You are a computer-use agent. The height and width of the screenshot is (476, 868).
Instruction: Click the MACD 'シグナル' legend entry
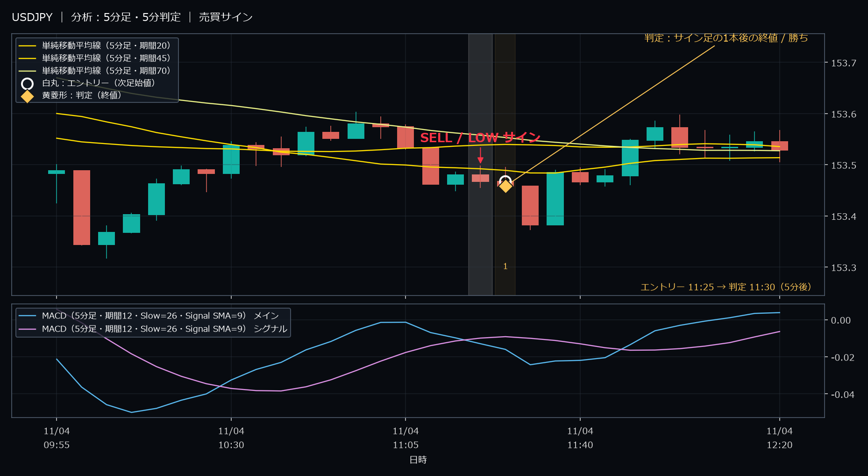pyautogui.click(x=153, y=329)
